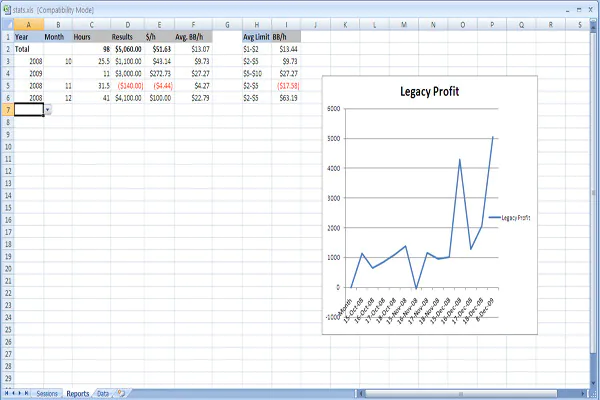Click the 6000 value axis label
This screenshot has width=600, height=400.
click(x=334, y=109)
